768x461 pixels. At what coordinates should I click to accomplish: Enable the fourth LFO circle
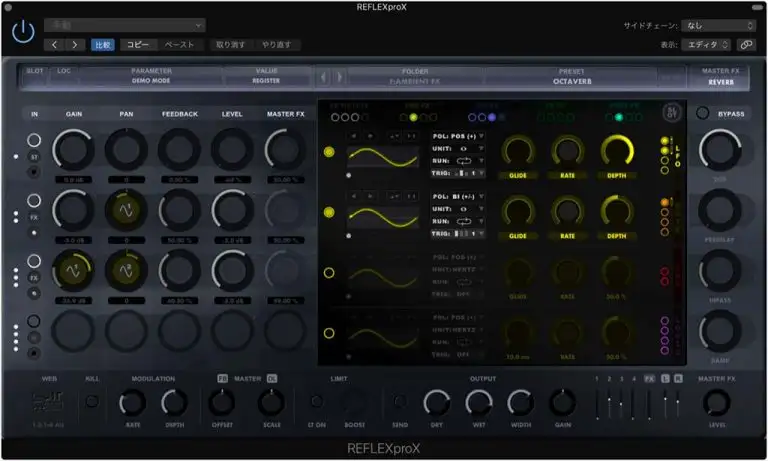click(329, 333)
